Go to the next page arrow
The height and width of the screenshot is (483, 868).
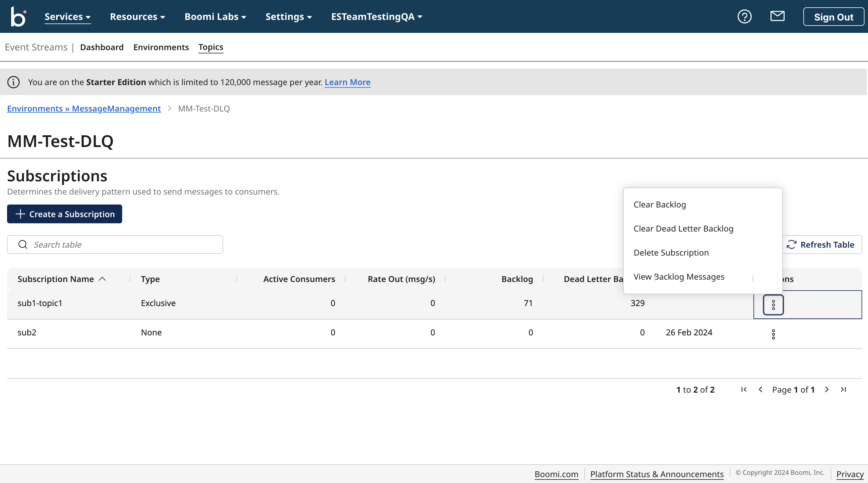[827, 390]
